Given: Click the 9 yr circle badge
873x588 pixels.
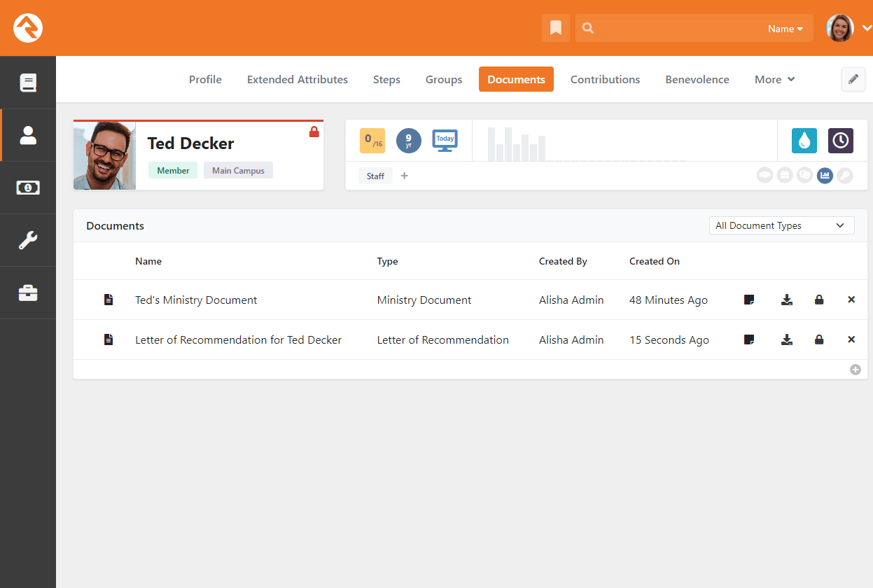Looking at the screenshot, I should pyautogui.click(x=409, y=141).
